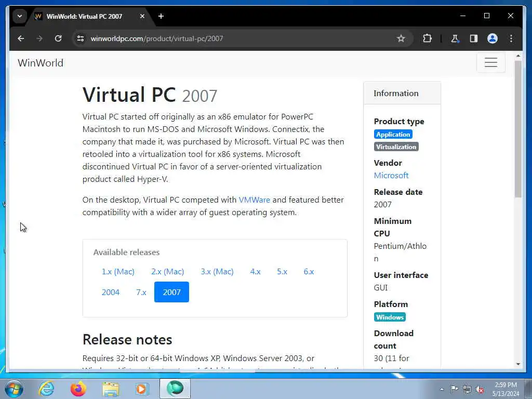Toggle the side panel icon

[x=474, y=38]
